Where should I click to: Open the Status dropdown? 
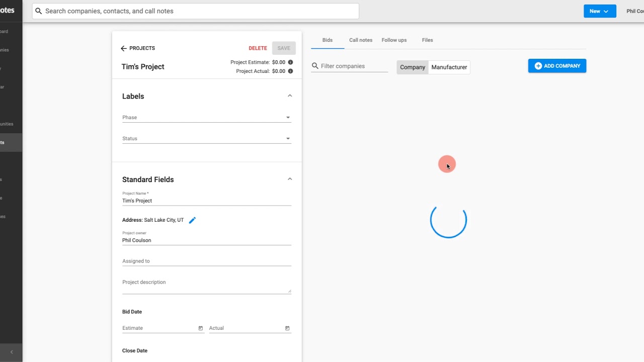pos(207,139)
